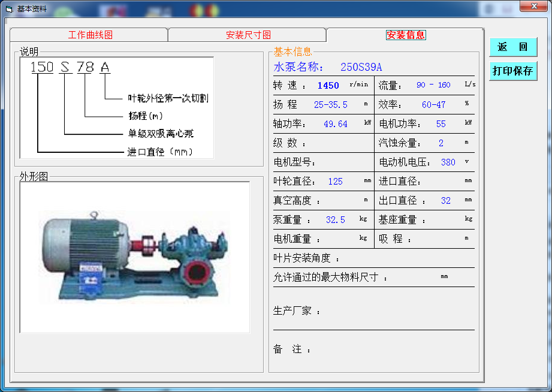This screenshot has height=392, width=552.
Task: Click the 真空高度 label
Action: 297,201
